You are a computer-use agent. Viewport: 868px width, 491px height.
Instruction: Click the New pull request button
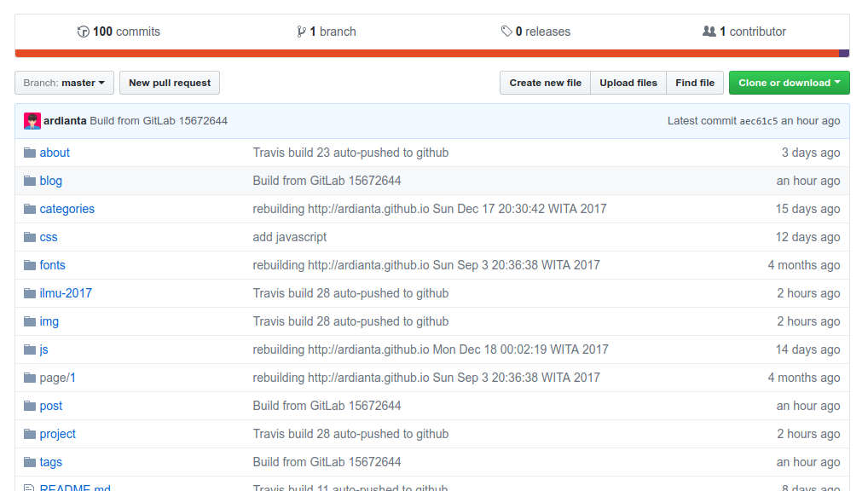[169, 83]
